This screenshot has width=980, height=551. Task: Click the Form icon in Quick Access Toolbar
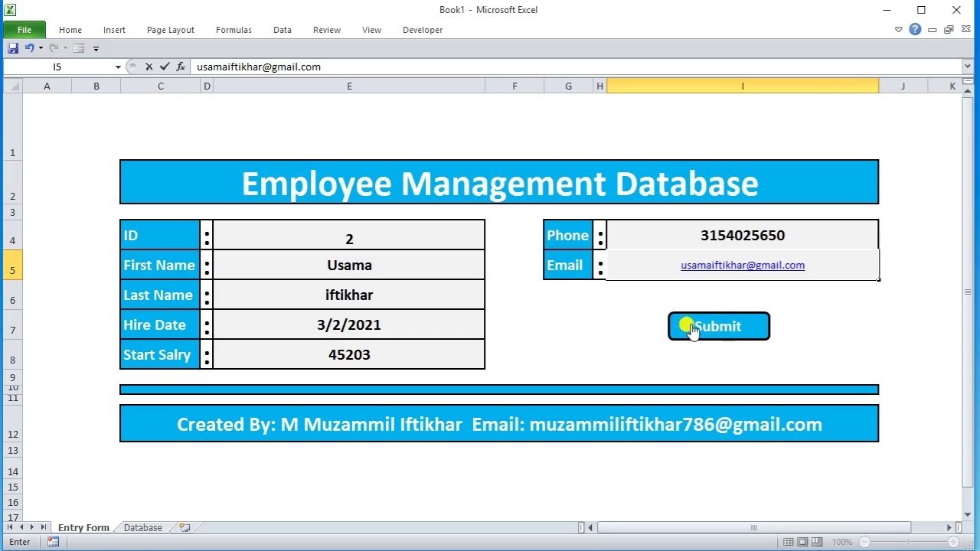pos(78,48)
